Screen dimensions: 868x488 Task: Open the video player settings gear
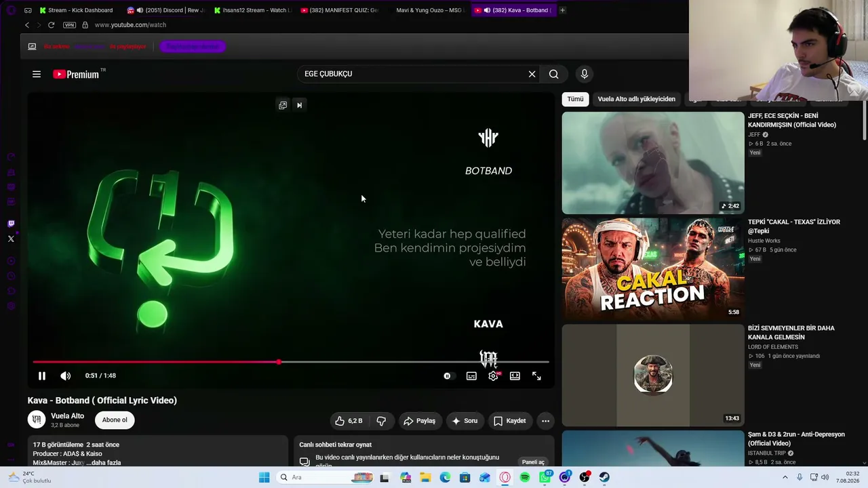tap(493, 375)
